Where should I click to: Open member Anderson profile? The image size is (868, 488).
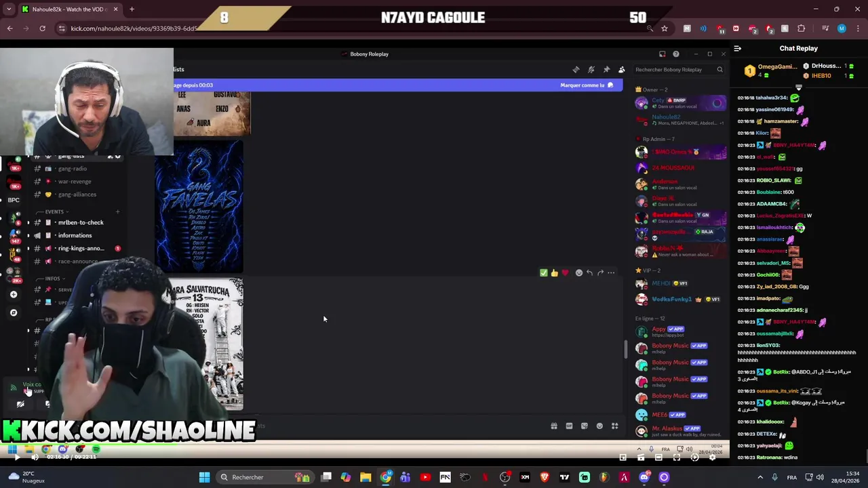click(680, 184)
